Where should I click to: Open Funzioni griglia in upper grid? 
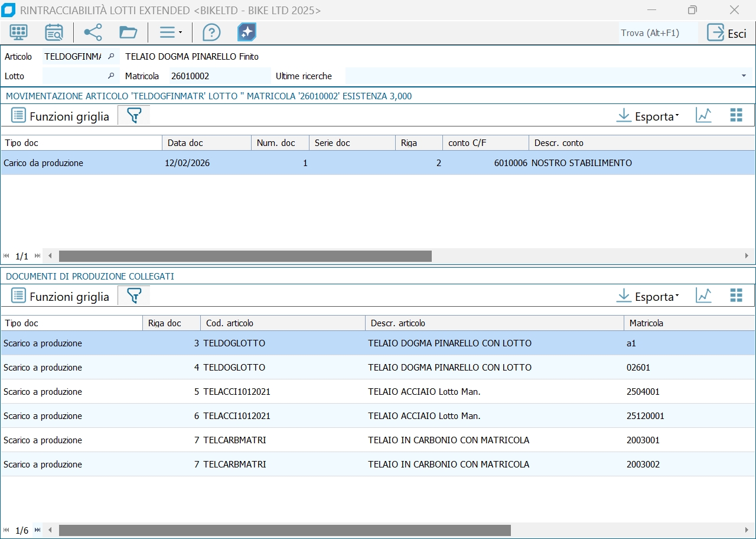coord(60,116)
